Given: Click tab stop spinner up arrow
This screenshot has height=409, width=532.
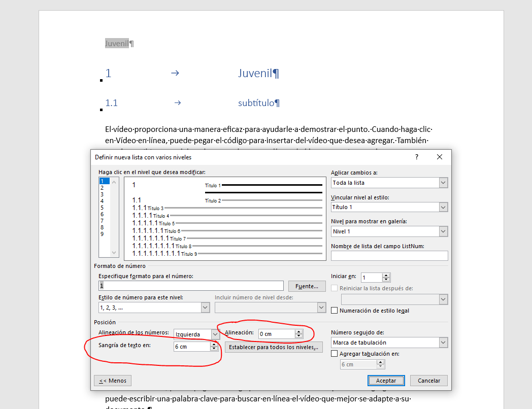Looking at the screenshot, I should (381, 362).
